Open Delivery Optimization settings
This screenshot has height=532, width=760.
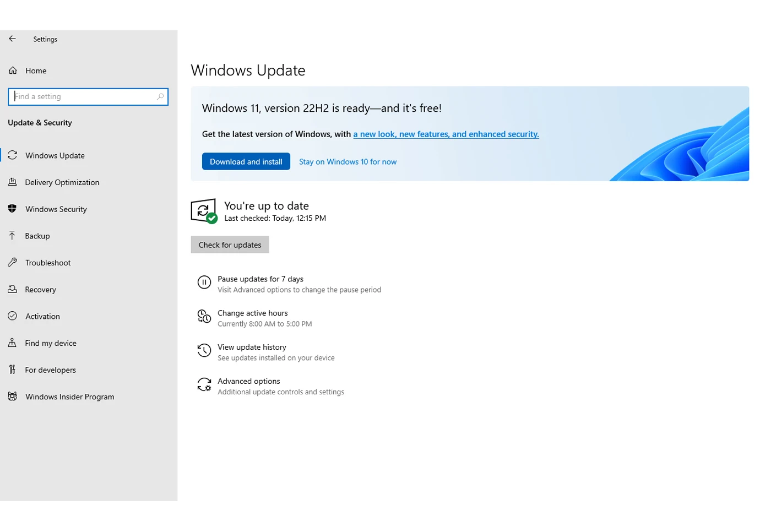pos(62,182)
